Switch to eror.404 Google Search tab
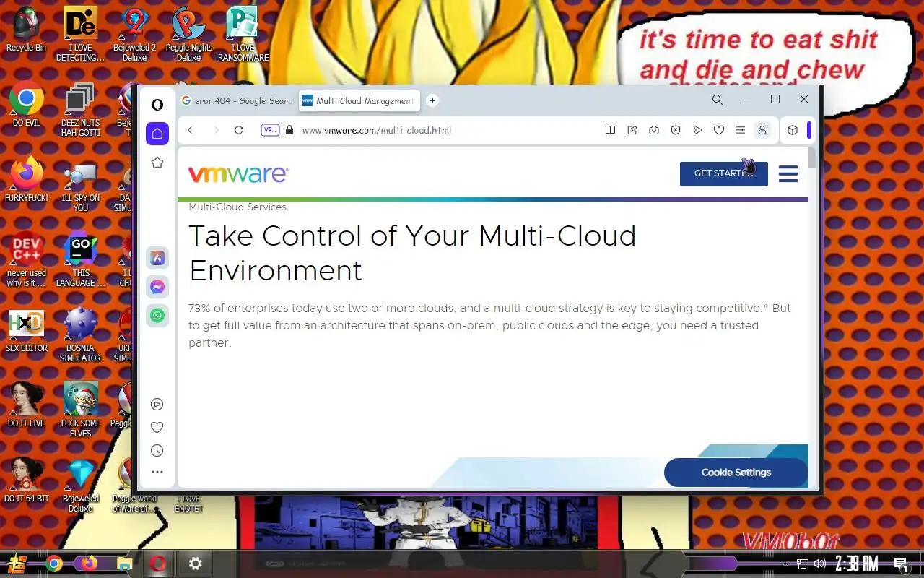Screen dimensions: 924x578 point(237,100)
